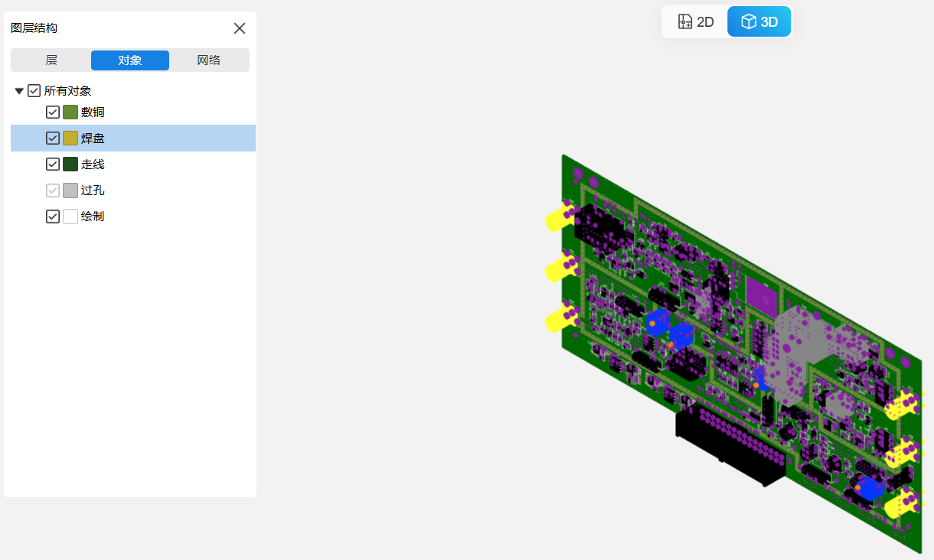
Task: Toggle the 焊盘 checkbox
Action: click(x=53, y=138)
